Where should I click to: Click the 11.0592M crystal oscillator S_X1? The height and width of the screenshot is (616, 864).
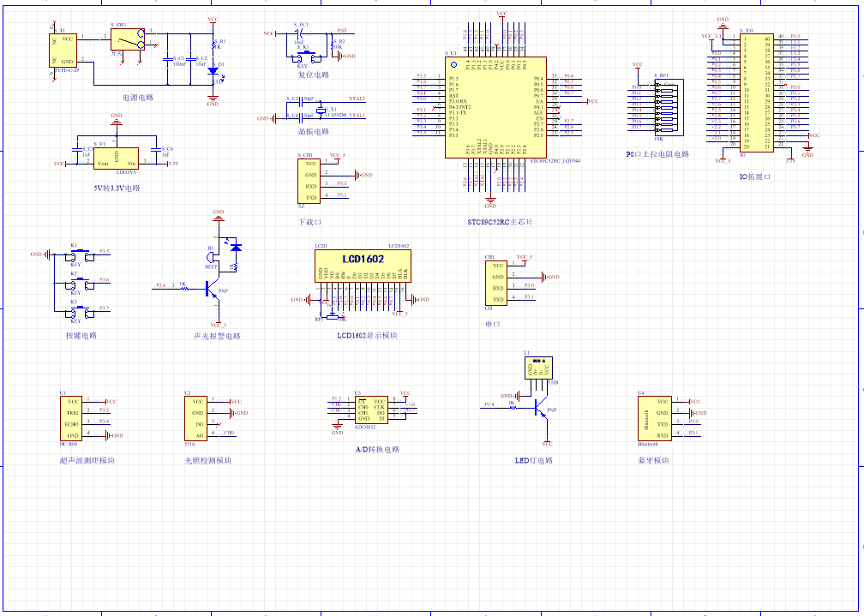point(321,112)
